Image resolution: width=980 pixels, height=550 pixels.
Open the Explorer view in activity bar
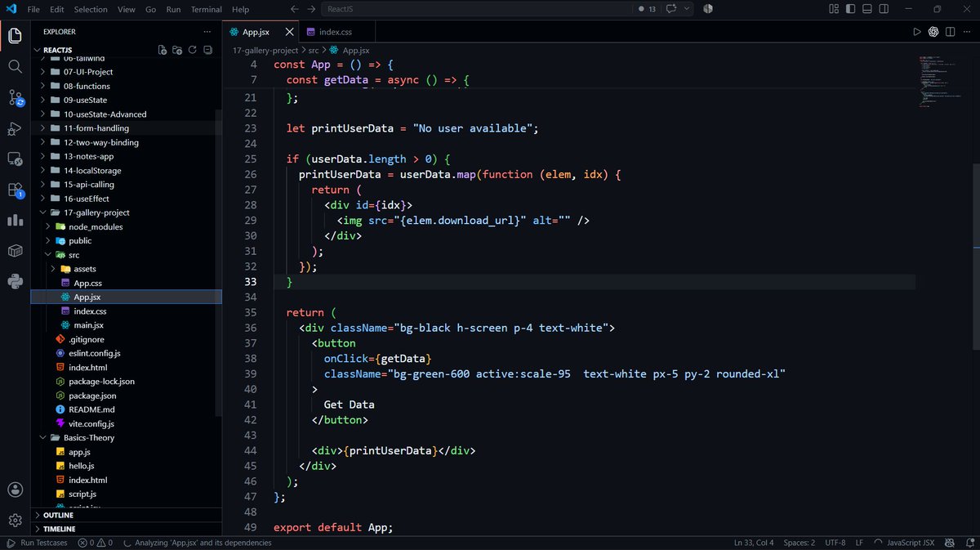pos(15,35)
